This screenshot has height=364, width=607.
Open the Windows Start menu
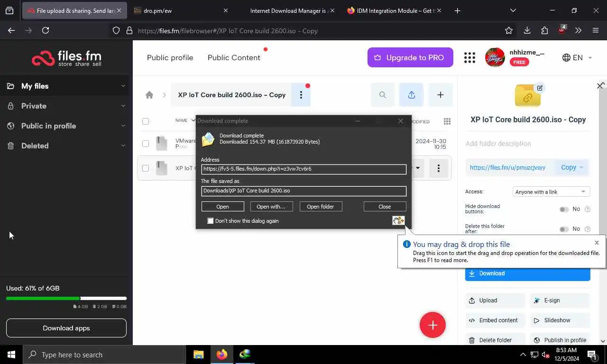point(11,355)
